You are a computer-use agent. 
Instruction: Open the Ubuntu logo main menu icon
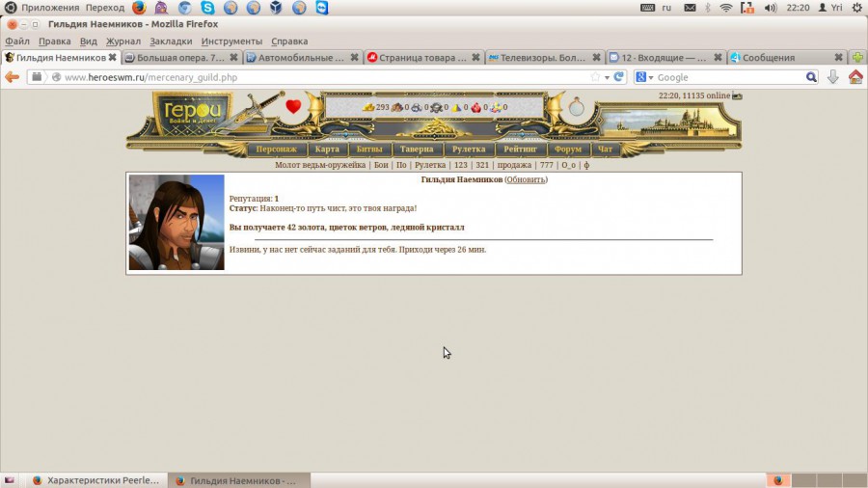click(x=10, y=7)
